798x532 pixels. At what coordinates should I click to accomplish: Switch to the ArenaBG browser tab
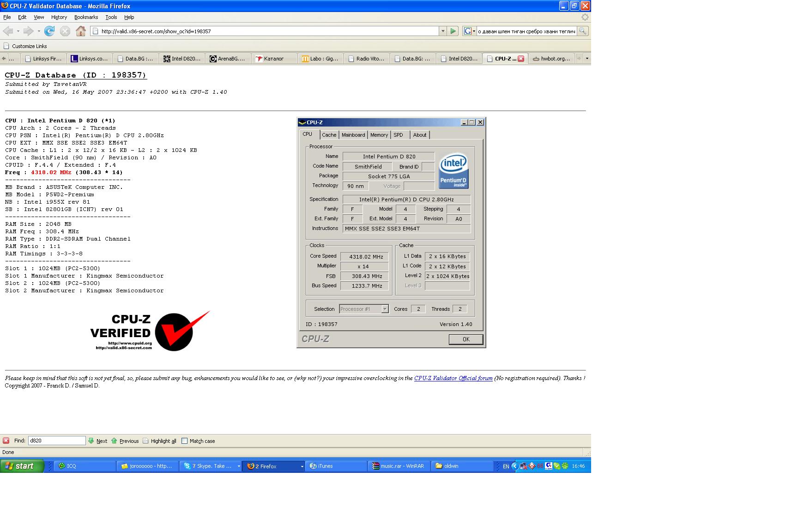228,59
